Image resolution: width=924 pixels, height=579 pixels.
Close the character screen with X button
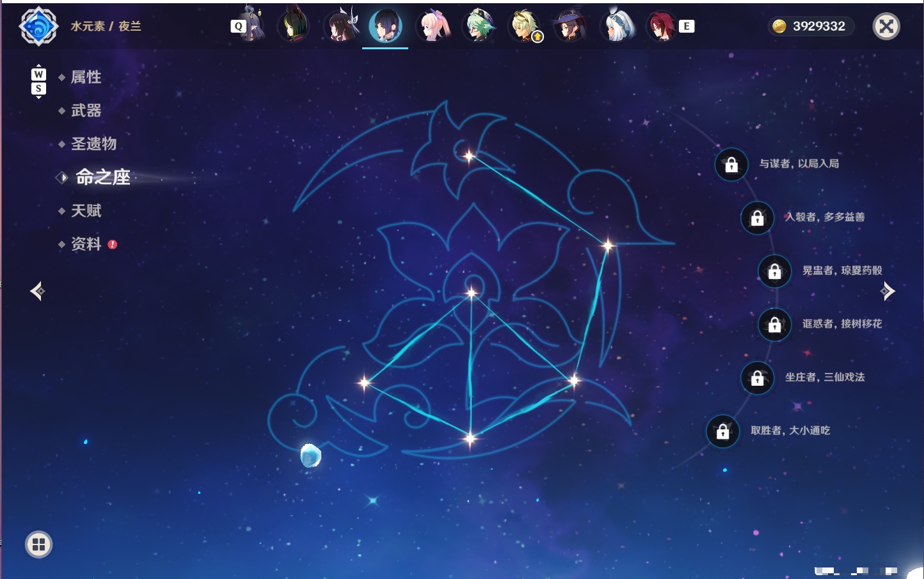pyautogui.click(x=886, y=26)
